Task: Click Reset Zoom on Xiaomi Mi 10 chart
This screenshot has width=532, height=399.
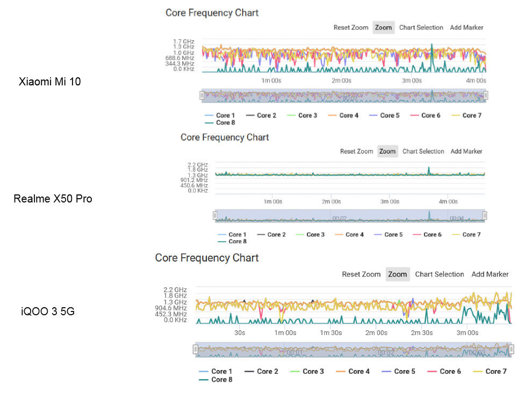Action: pyautogui.click(x=351, y=27)
